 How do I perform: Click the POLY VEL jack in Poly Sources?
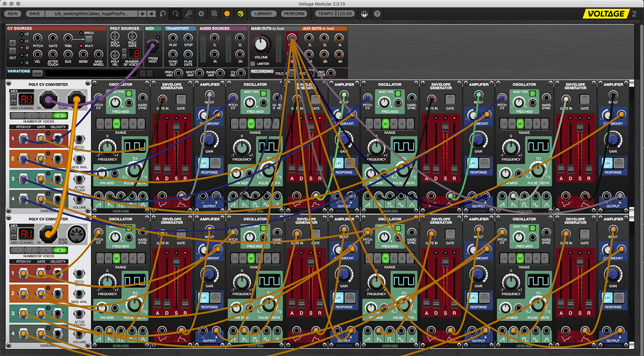click(115, 54)
